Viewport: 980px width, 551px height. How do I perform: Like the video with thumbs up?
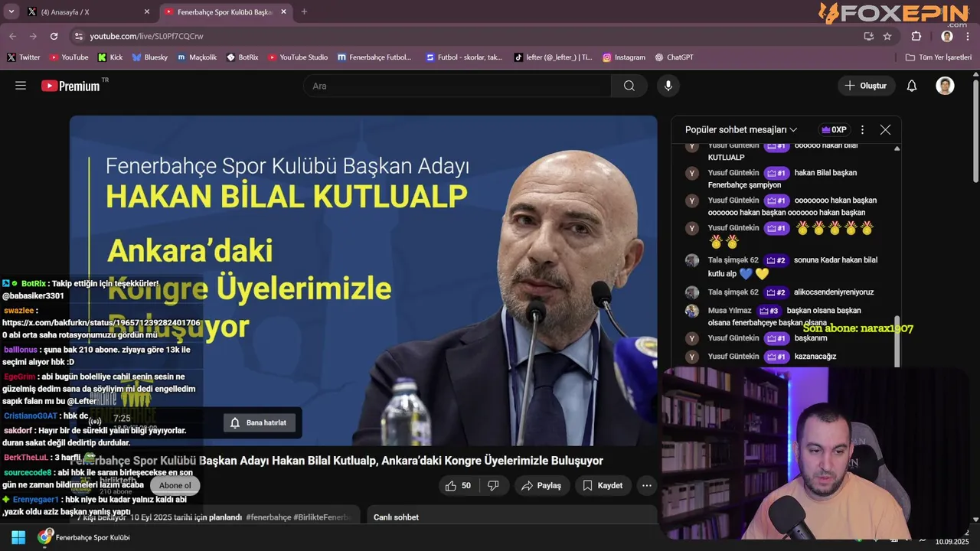pos(458,485)
